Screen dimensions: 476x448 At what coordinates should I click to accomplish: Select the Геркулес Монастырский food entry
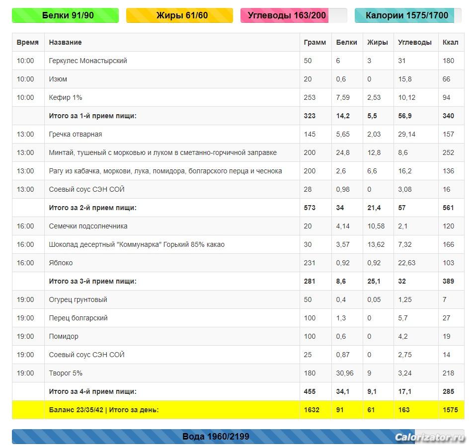tap(88, 61)
